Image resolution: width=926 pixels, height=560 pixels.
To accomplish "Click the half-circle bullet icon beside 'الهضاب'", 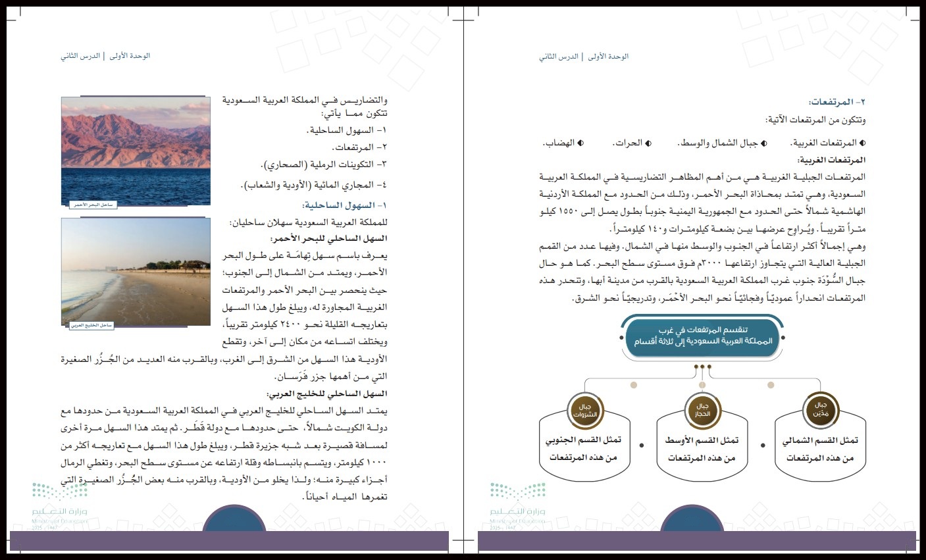I will coord(580,143).
